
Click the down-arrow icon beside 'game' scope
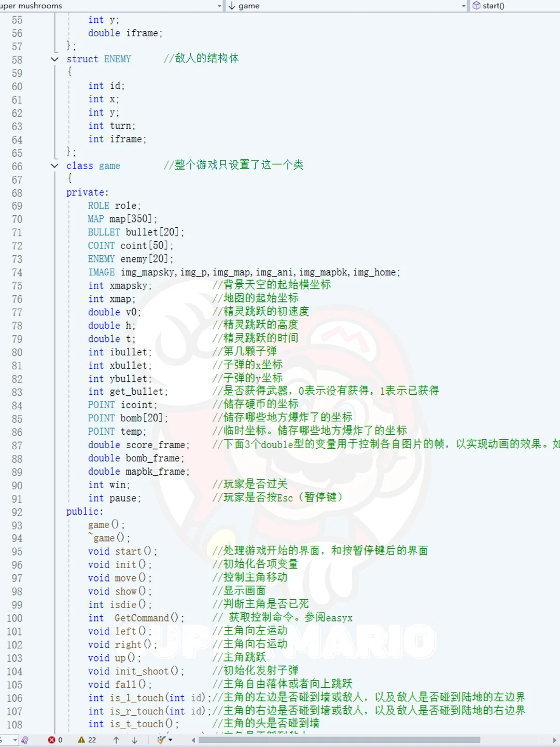click(x=232, y=6)
